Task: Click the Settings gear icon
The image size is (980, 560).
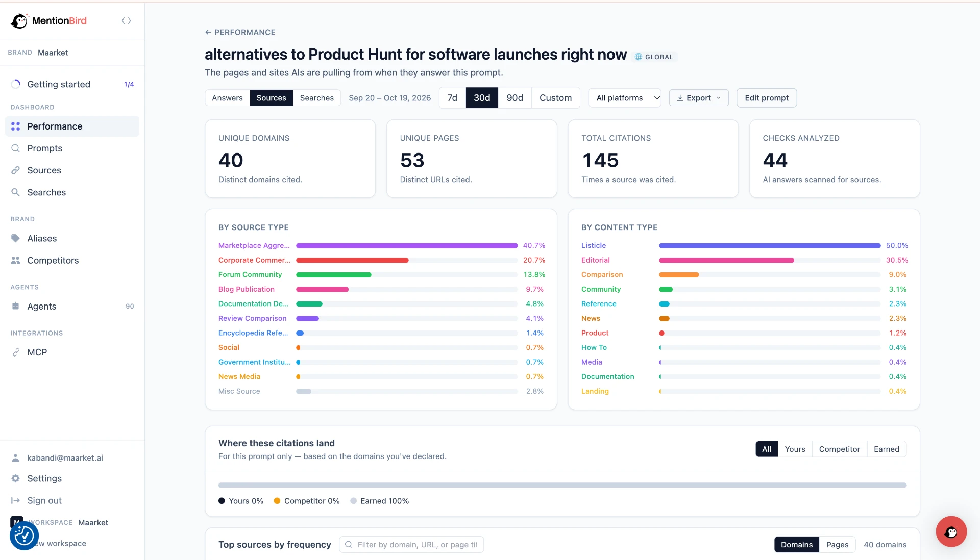Action: click(16, 478)
